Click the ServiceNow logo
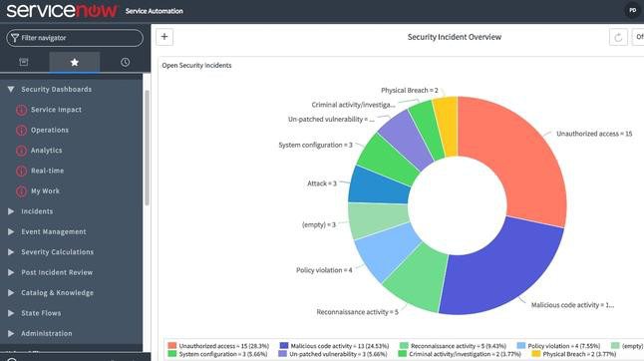Viewport: 644px width, 361px height. (62, 10)
